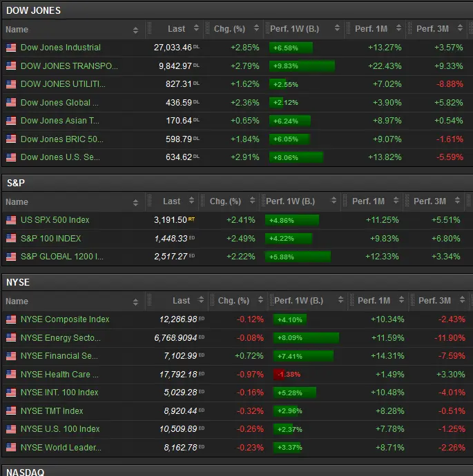Screen dimensions: 473x476
Task: Sort NYSE table by Name arrows
Action: click(135, 301)
